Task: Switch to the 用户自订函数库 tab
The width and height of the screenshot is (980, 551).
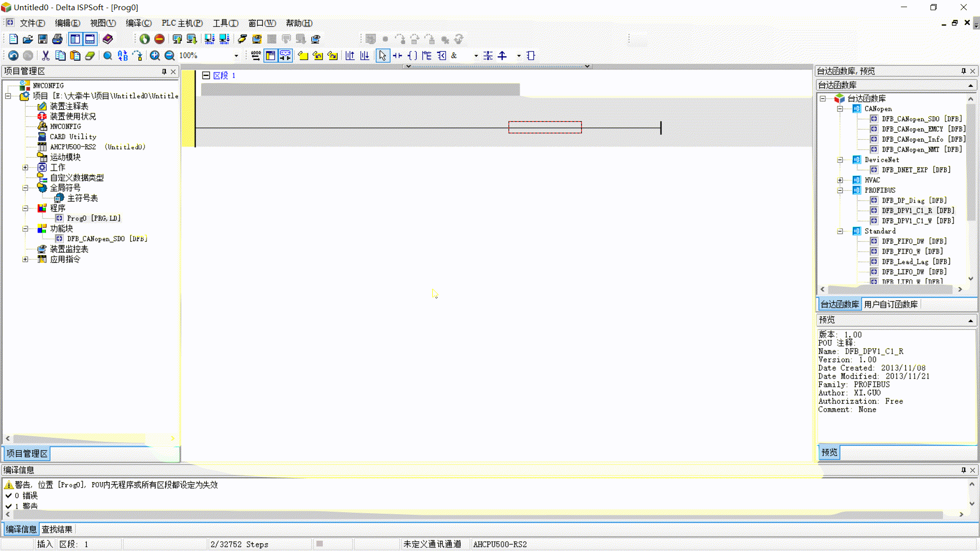Action: pos(891,305)
